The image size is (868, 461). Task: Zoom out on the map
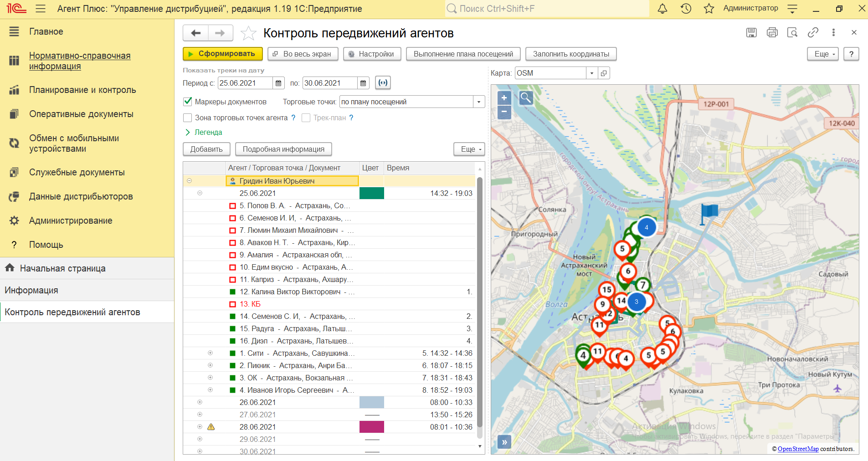504,112
